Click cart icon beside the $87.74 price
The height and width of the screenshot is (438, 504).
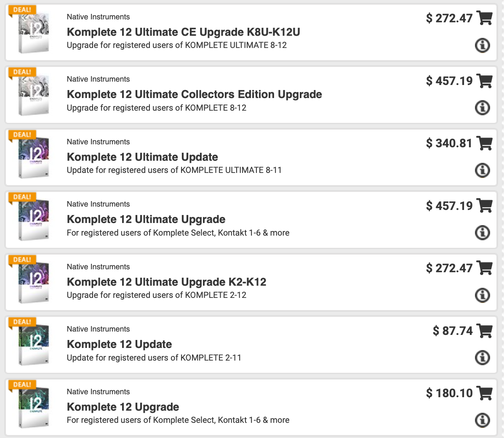click(485, 331)
